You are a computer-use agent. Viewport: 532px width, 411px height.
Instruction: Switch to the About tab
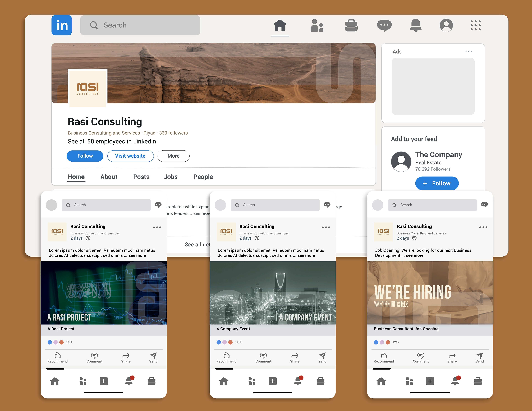coord(109,177)
